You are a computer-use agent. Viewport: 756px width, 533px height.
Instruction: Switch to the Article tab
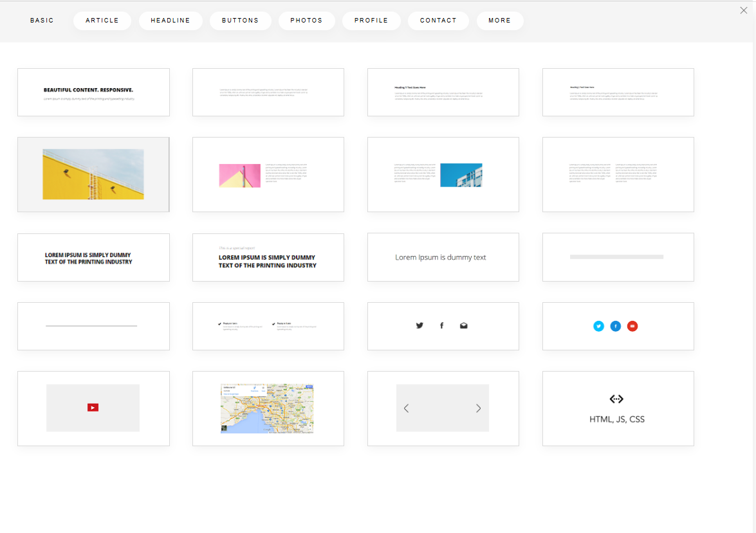click(102, 21)
